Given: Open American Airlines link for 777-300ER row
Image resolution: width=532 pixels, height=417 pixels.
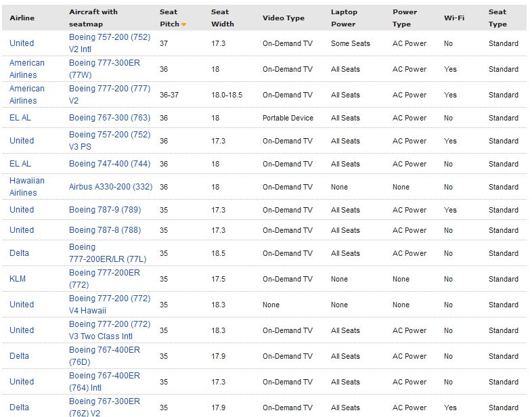Looking at the screenshot, I should pos(27,69).
